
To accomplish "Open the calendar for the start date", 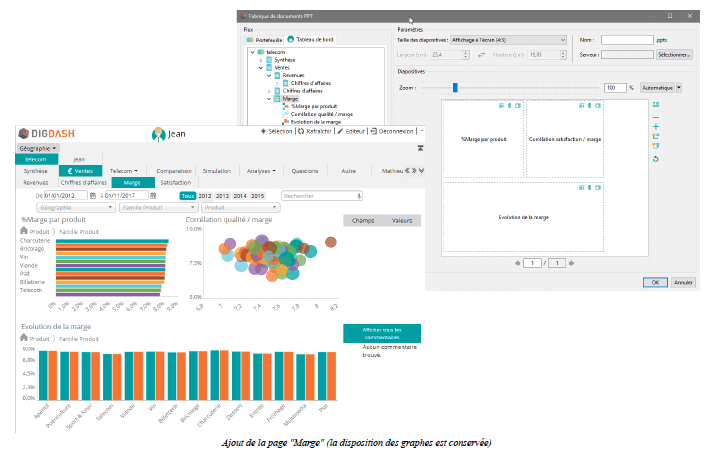I will [93, 195].
